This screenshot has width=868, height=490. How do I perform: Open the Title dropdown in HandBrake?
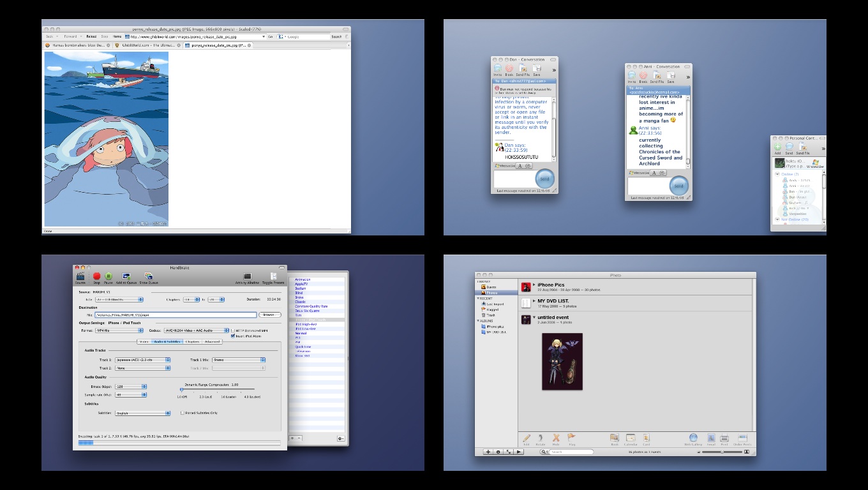tap(119, 299)
